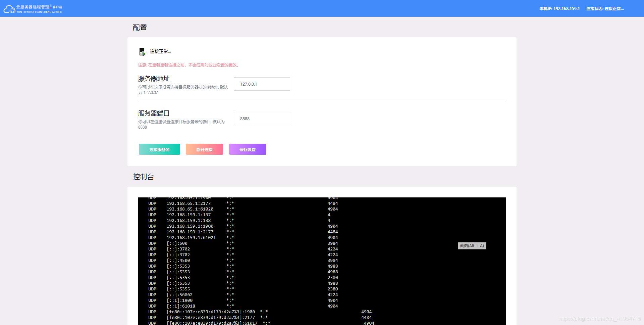
Task: Focus the server address field 127.0.0.1
Action: [x=262, y=84]
